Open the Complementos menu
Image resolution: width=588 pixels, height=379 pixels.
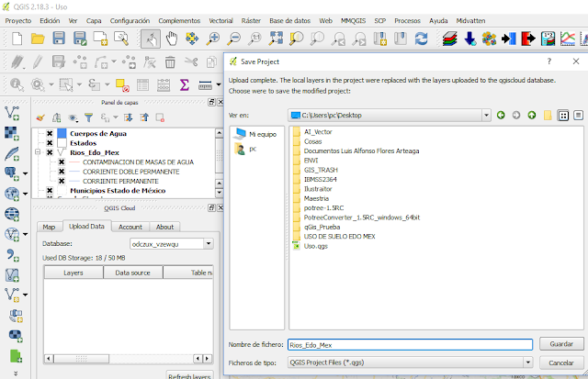click(x=179, y=20)
